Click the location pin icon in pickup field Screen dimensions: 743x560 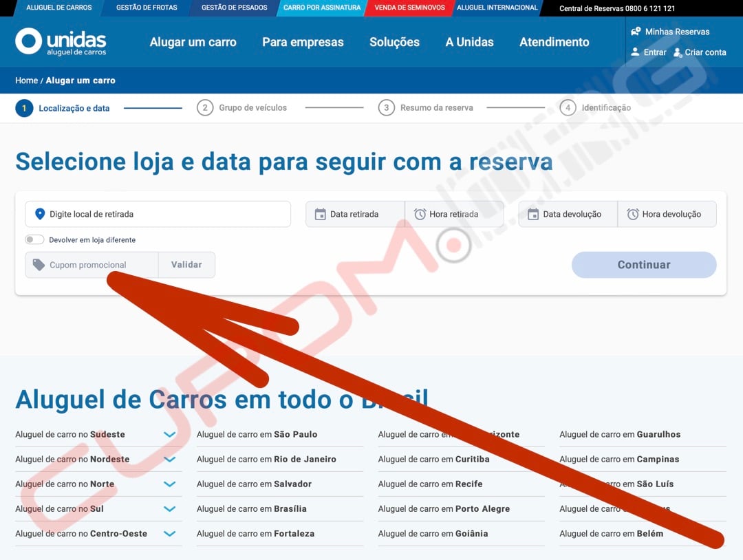(x=40, y=214)
